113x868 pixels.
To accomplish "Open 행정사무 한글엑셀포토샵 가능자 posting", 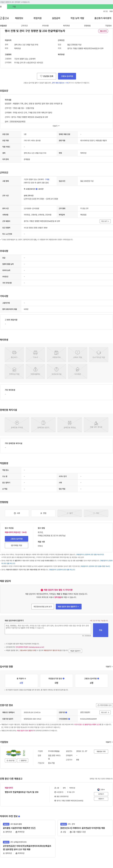I will [21, 792].
